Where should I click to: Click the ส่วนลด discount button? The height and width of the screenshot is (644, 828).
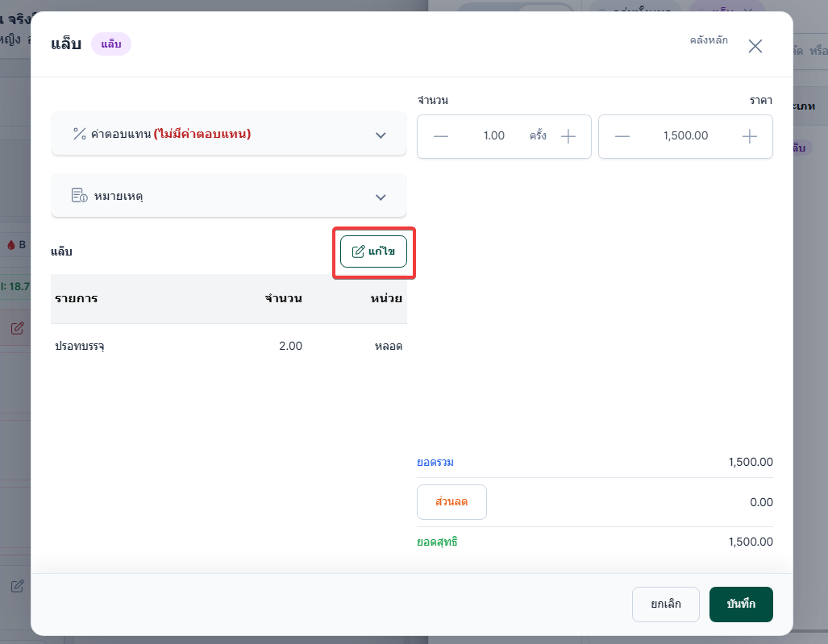tap(451, 502)
